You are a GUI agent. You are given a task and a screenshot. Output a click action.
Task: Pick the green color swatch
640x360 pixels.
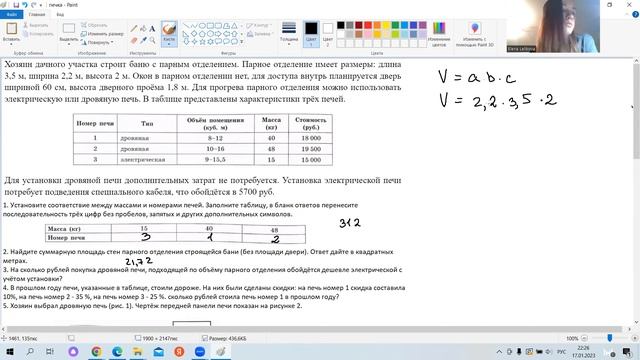pyautogui.click(x=395, y=25)
